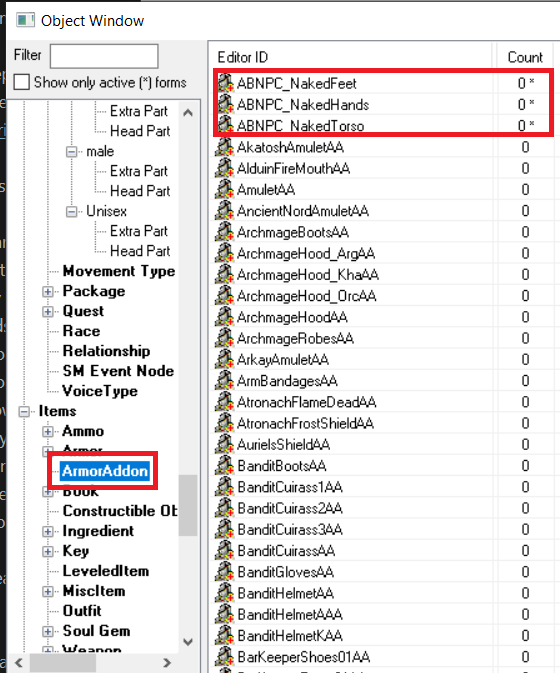This screenshot has height=673, width=560.
Task: Click the icon beside ArchmageBootsAA
Action: tap(225, 232)
